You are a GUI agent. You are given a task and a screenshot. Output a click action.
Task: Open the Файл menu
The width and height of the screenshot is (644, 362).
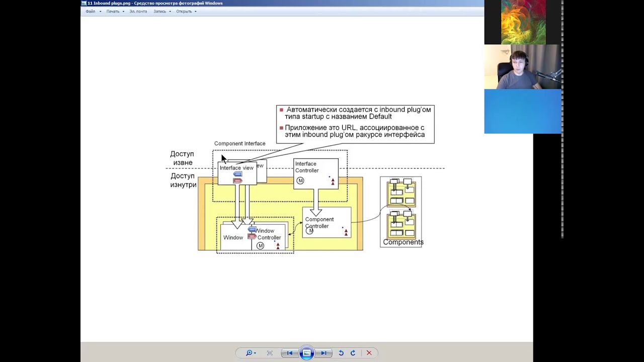point(94,11)
